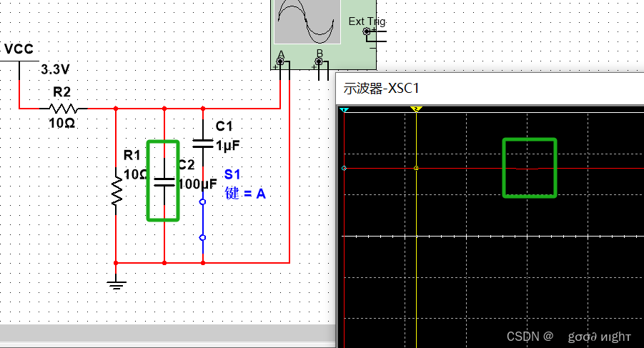
Task: Click the R2 10Ω value label
Action: click(61, 123)
